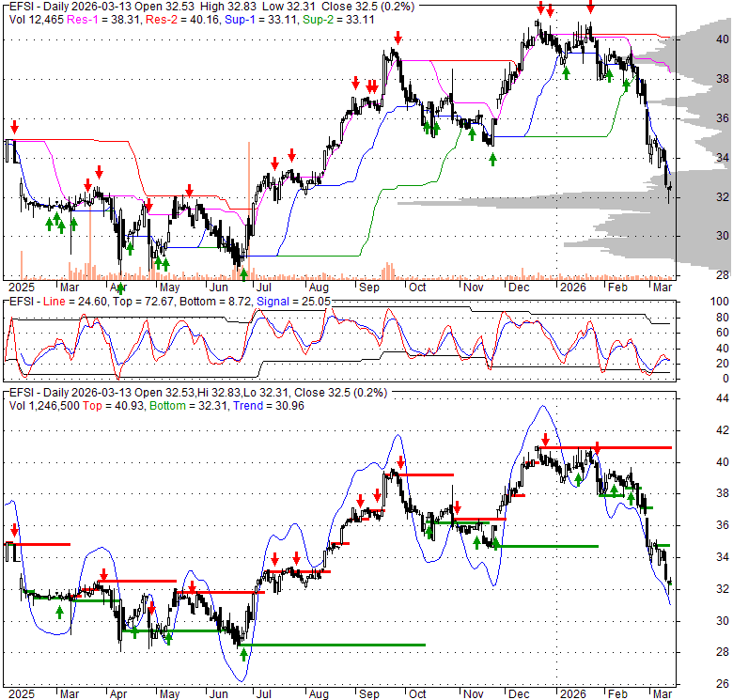Click the '44' price label on the bottom chart scale
Image resolution: width=733 pixels, height=700 pixels.
723,398
